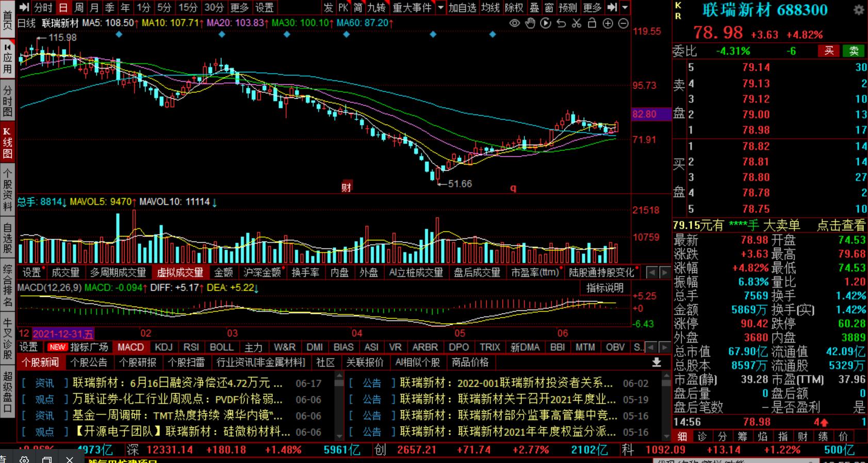
Task: Zoom out the chart with the minus icon
Action: click(x=624, y=23)
